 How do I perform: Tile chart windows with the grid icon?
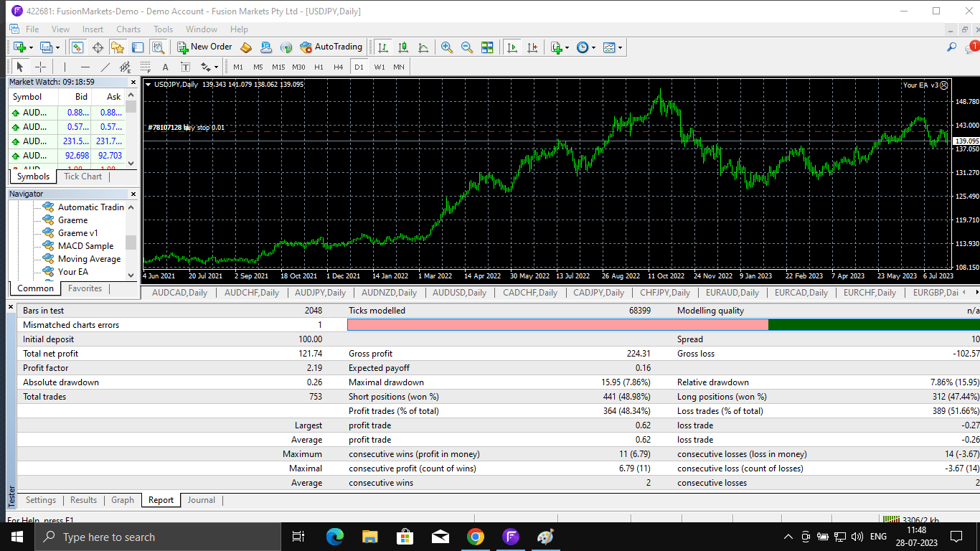click(487, 47)
